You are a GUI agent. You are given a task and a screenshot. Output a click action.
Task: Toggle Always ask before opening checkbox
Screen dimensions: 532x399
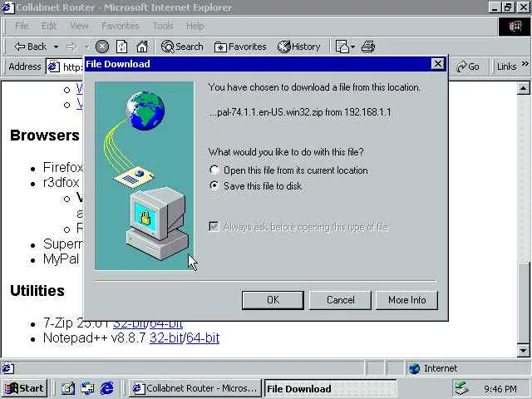point(214,226)
